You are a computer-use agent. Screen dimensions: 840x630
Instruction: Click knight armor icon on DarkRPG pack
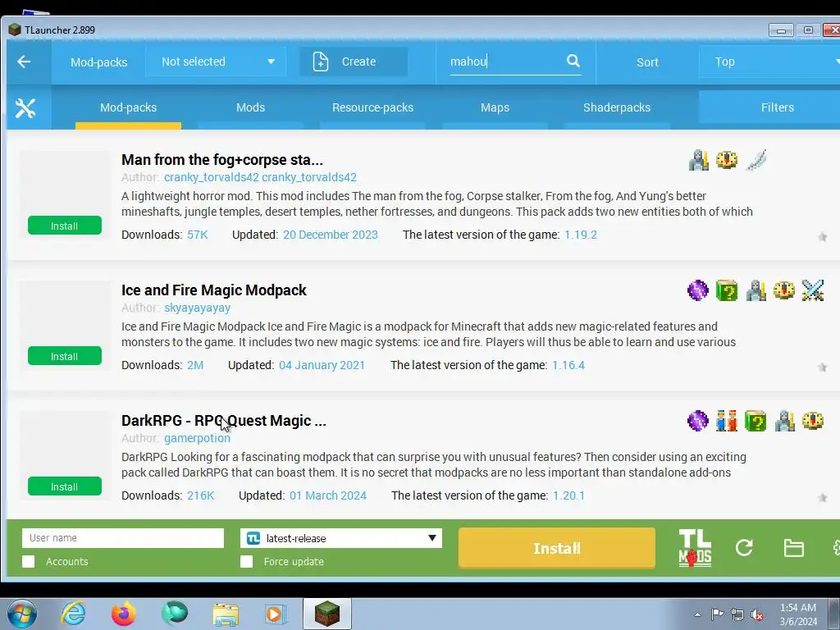tap(784, 421)
